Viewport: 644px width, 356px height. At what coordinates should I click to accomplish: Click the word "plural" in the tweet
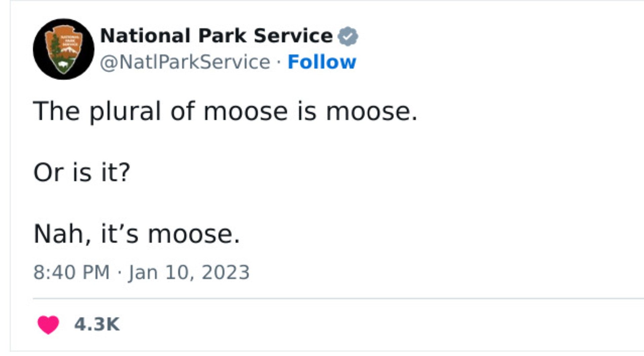[125, 112]
